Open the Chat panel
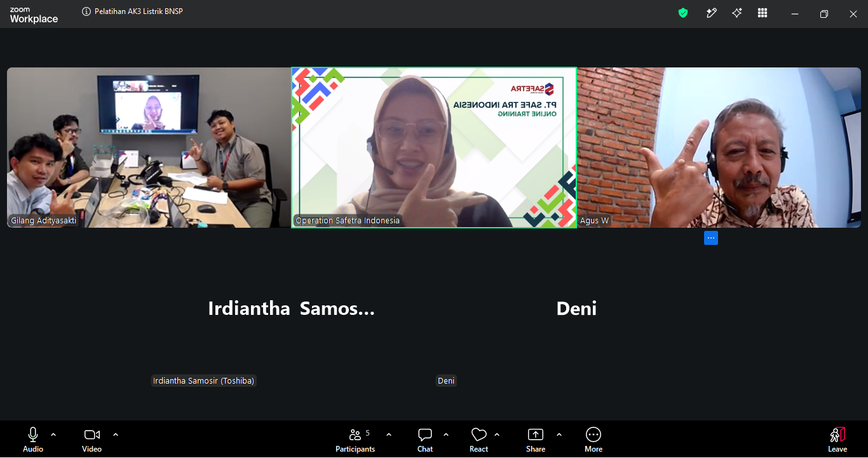This screenshot has height=458, width=868. [x=425, y=440]
